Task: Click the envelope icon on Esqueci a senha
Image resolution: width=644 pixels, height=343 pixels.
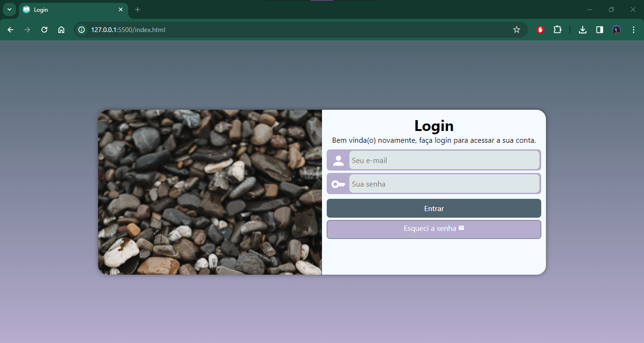Action: point(462,228)
